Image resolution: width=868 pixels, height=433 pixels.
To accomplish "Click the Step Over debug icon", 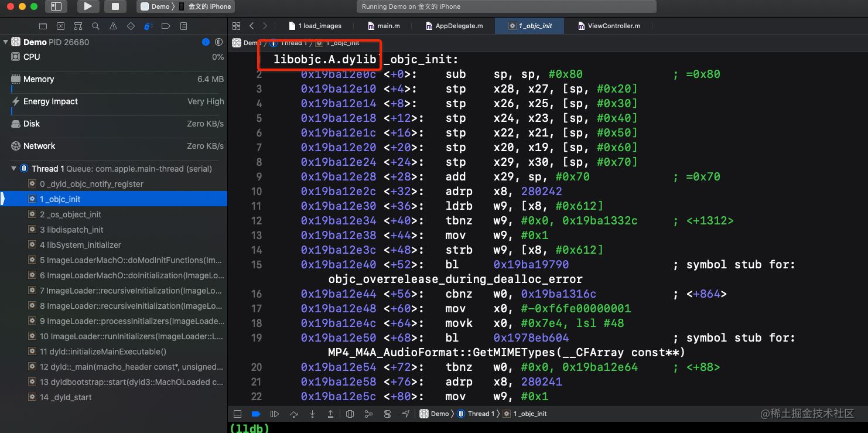I will click(294, 414).
